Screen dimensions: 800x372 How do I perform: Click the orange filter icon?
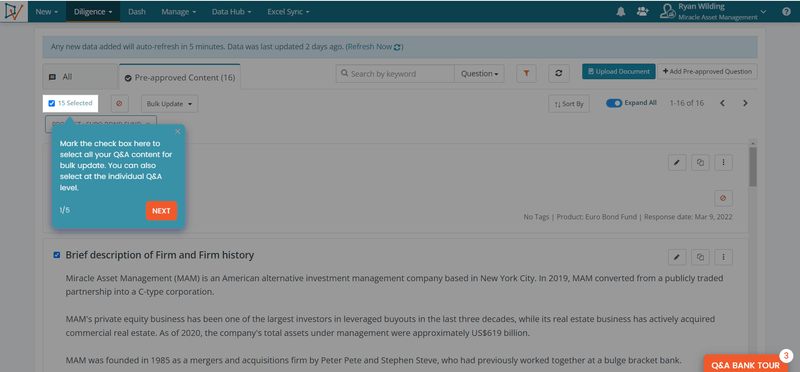pyautogui.click(x=526, y=73)
